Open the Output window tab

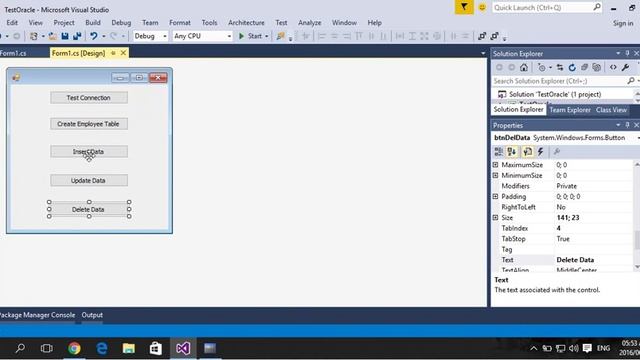click(x=92, y=315)
